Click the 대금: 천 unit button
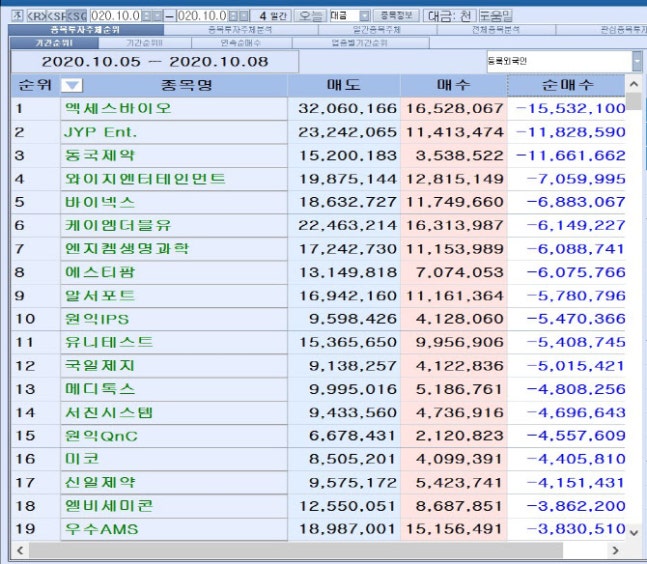 coord(450,16)
